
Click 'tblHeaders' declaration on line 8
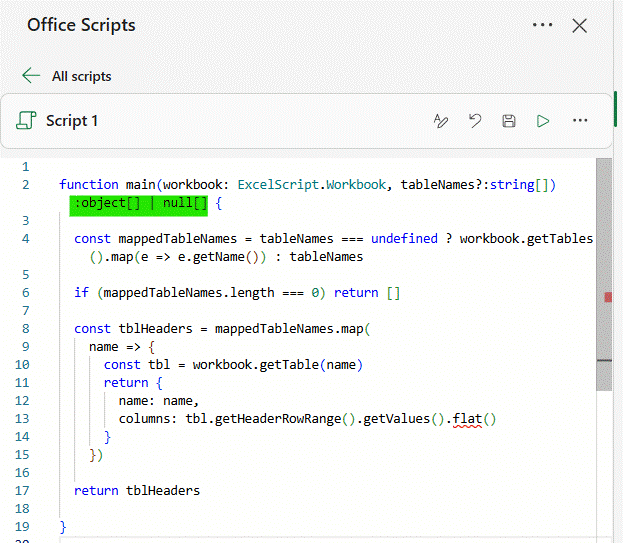point(155,329)
